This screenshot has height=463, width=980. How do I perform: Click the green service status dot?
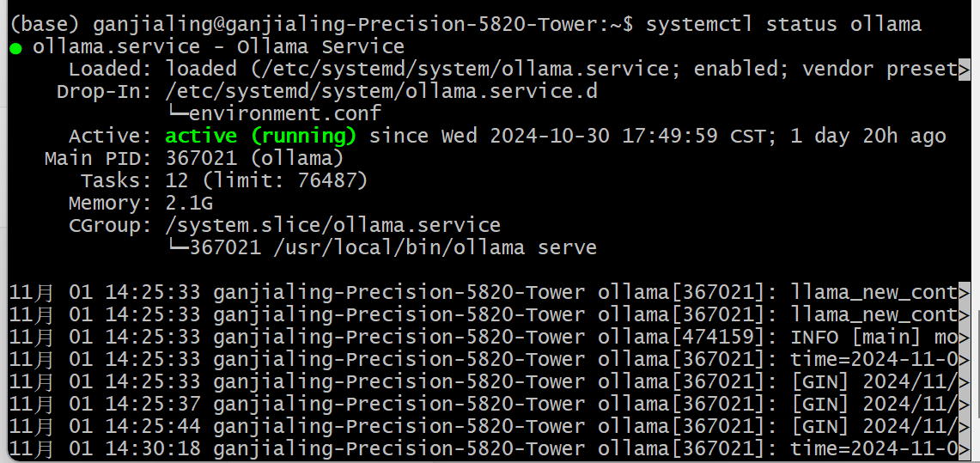(x=15, y=49)
